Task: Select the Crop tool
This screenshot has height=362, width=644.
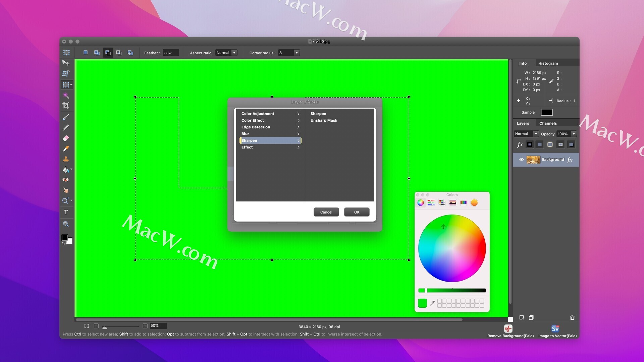Action: pyautogui.click(x=66, y=106)
